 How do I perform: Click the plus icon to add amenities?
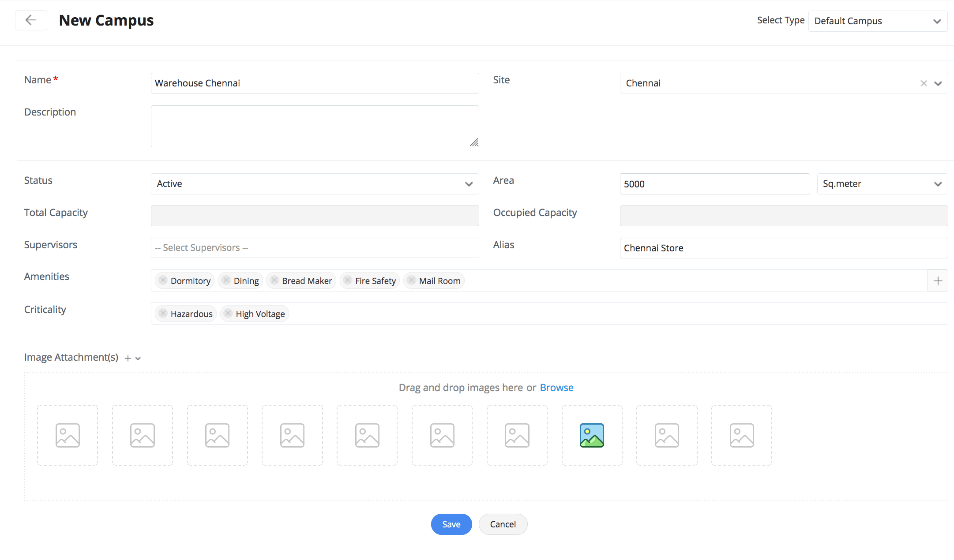(938, 281)
